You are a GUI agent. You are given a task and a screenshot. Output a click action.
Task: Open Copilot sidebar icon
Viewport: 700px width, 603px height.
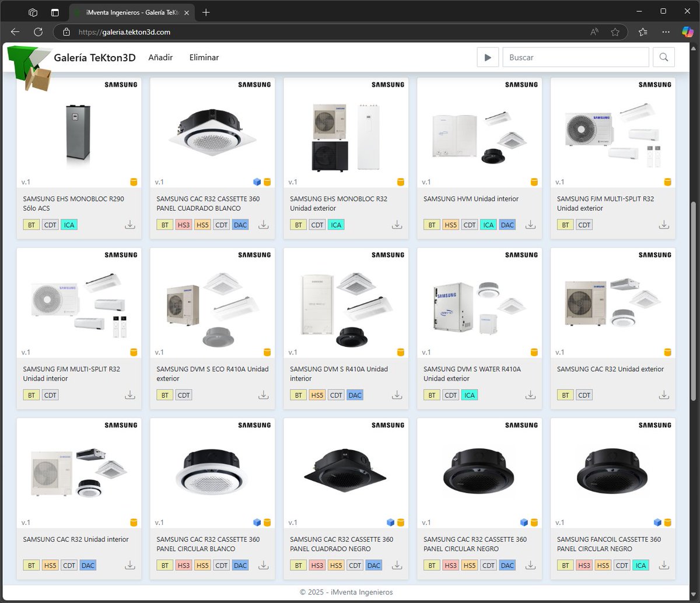[x=688, y=32]
